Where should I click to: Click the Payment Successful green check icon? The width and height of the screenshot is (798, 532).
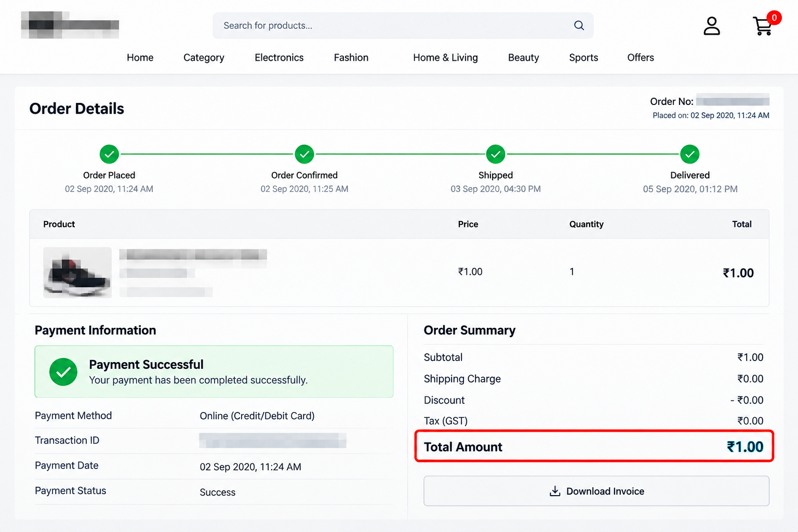63,372
